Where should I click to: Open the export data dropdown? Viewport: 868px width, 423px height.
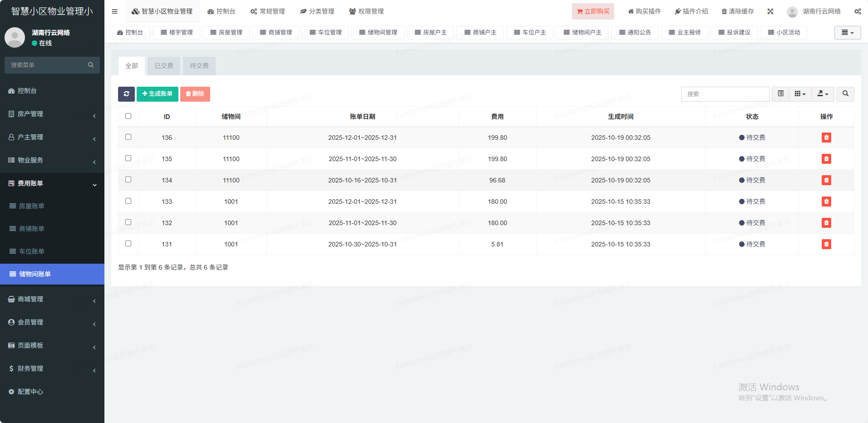pyautogui.click(x=823, y=94)
